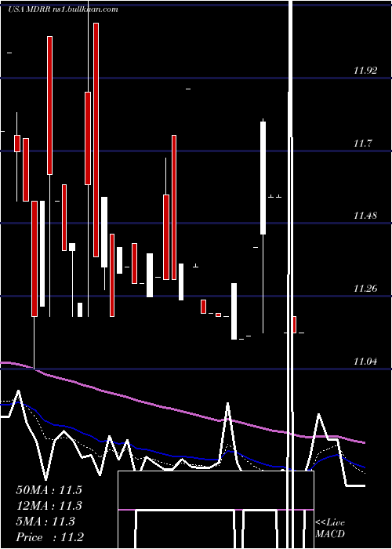Click the '12MA : 11.3' legend text

click(49, 506)
